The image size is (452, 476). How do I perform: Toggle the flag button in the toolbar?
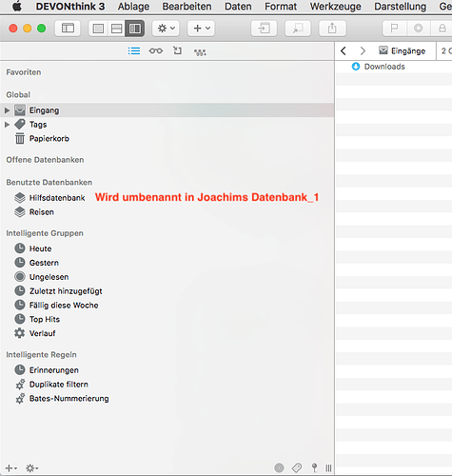[x=394, y=29]
